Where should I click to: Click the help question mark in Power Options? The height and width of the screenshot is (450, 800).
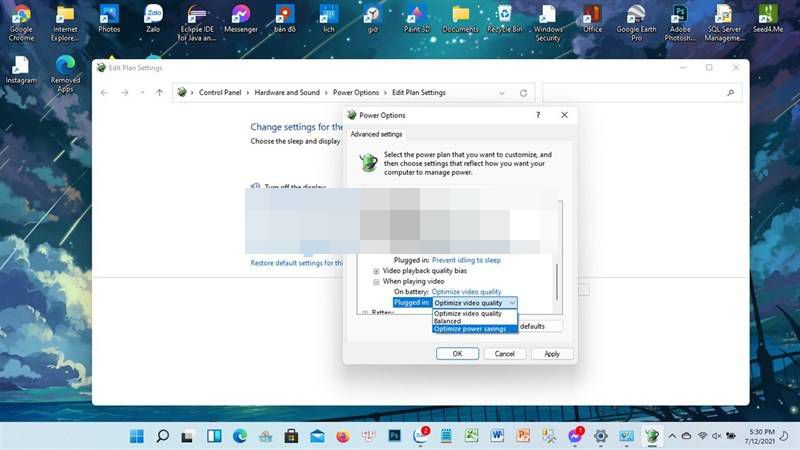538,115
